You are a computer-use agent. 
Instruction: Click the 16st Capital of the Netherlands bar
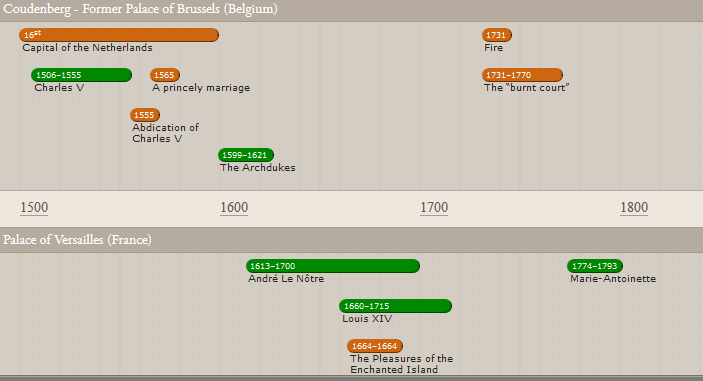(x=119, y=35)
